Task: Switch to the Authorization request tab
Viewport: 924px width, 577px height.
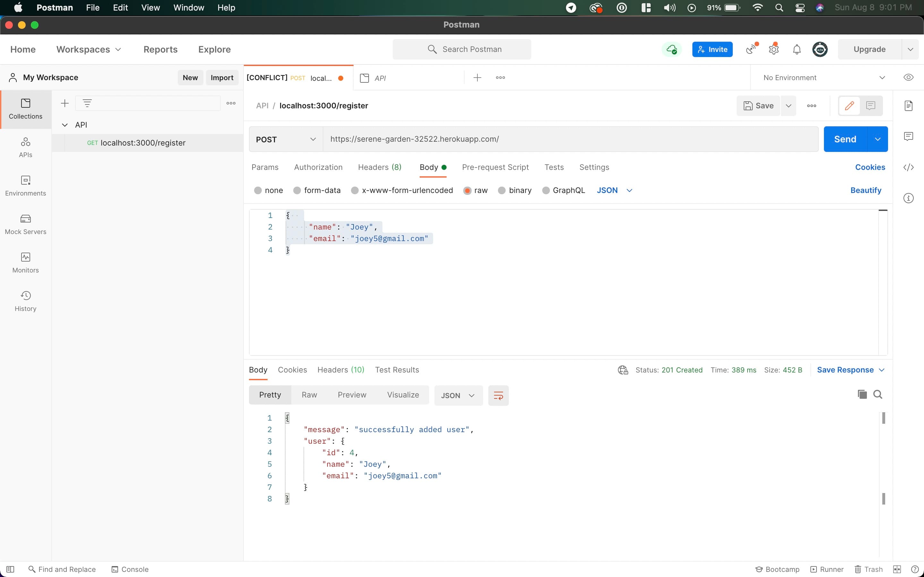Action: click(318, 167)
